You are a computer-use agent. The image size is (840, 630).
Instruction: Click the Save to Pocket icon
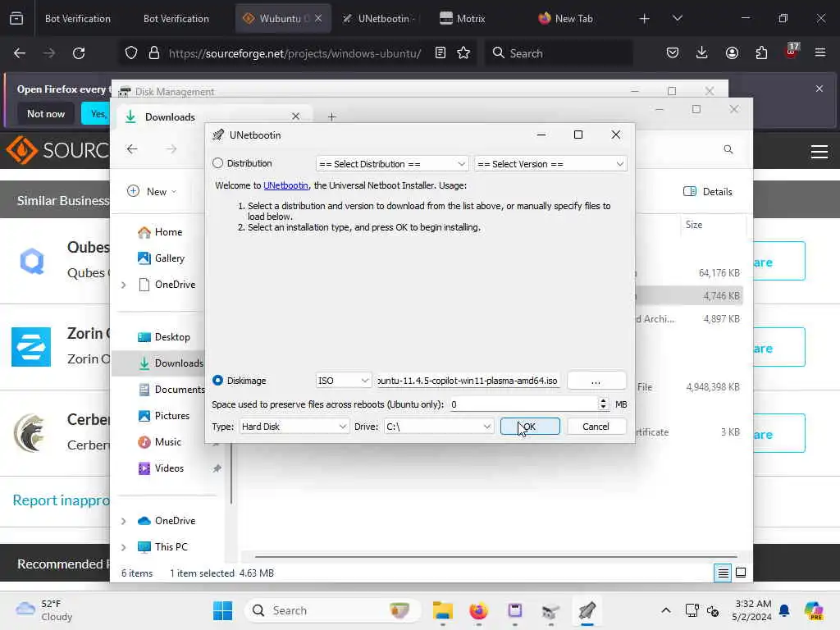pos(673,53)
